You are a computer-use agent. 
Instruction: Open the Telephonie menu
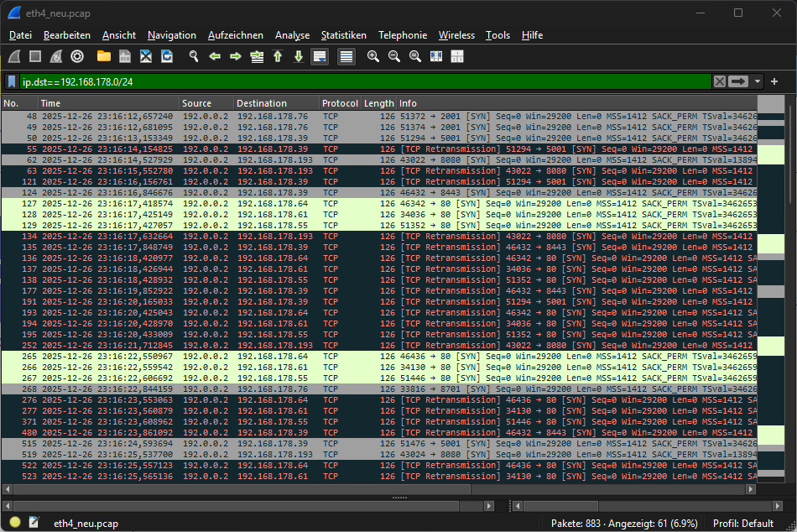403,35
